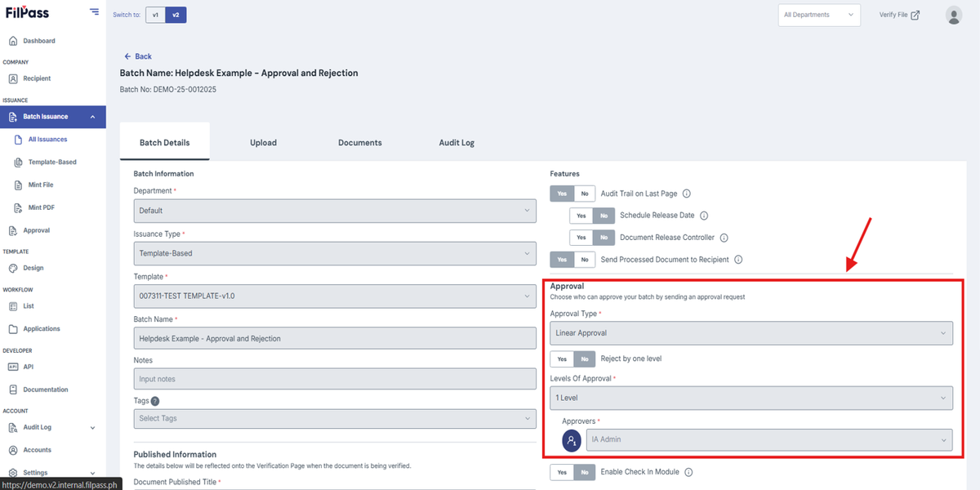The height and width of the screenshot is (490, 980).
Task: Open the All Departments dropdown
Action: [x=818, y=15]
